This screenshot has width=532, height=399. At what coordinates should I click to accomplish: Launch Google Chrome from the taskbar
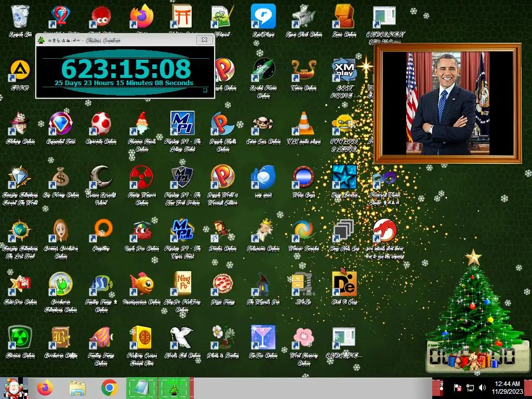109,388
